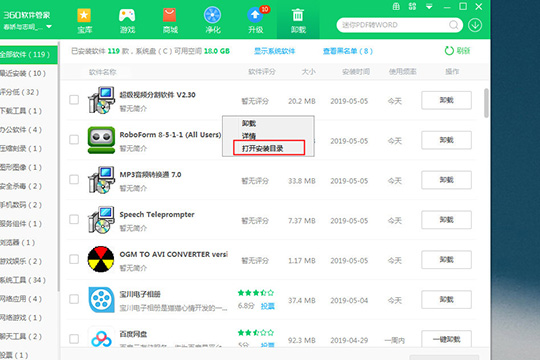Uninstall Speech Teleprompter with 卸载 button
Viewport: 540px width, 360px height.
point(446,220)
